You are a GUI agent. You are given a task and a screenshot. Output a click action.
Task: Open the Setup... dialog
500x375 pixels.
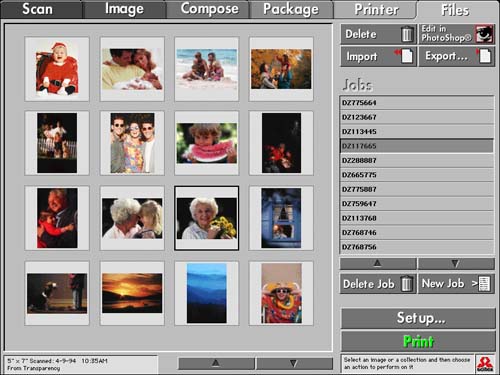click(418, 318)
